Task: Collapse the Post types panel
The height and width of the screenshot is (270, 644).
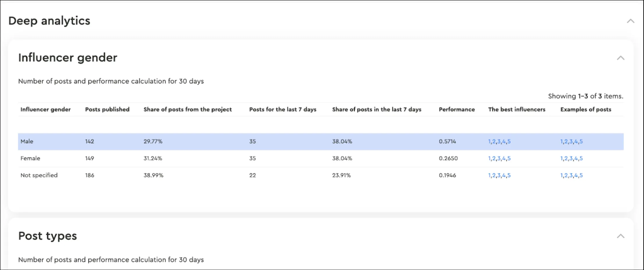Action: pos(621,236)
